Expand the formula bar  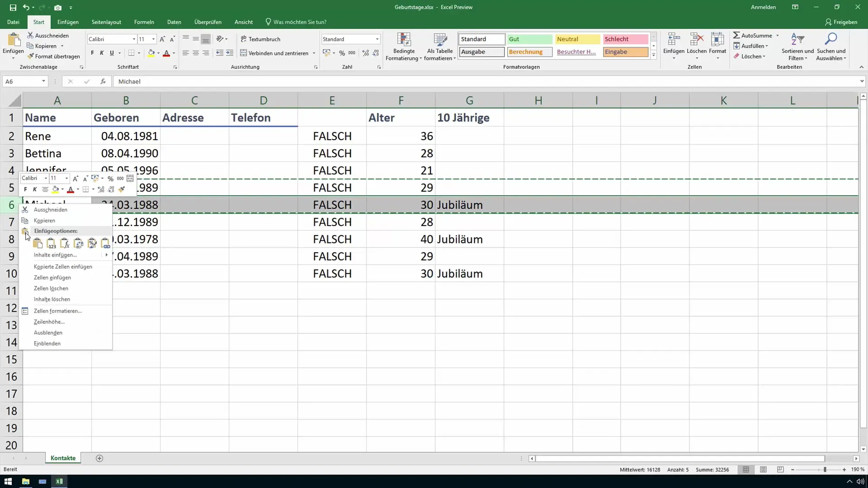pos(862,81)
